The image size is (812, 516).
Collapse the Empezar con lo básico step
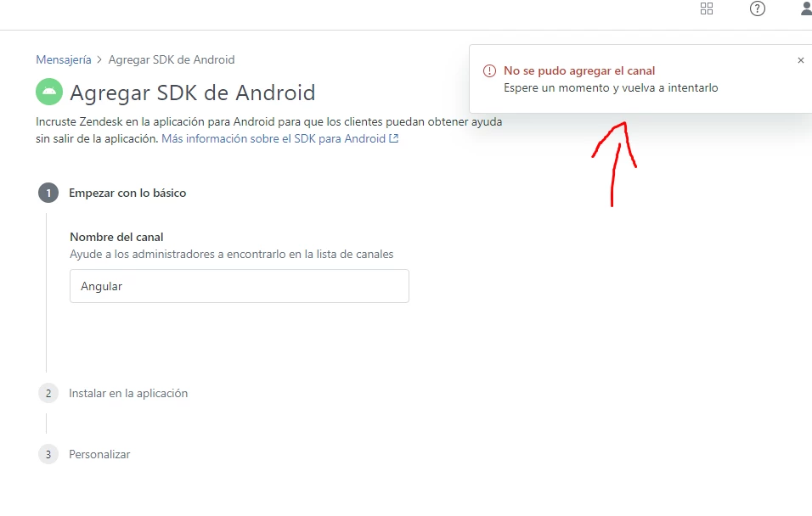[x=127, y=193]
